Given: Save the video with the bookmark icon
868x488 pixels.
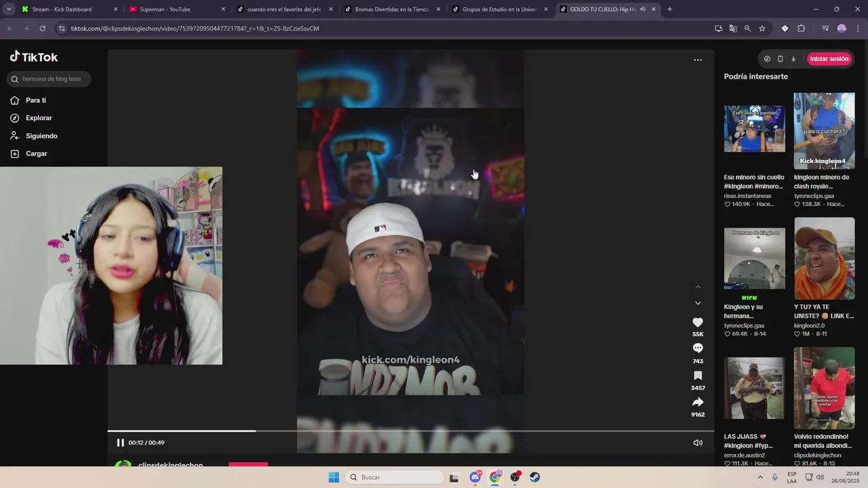Looking at the screenshot, I should [698, 375].
